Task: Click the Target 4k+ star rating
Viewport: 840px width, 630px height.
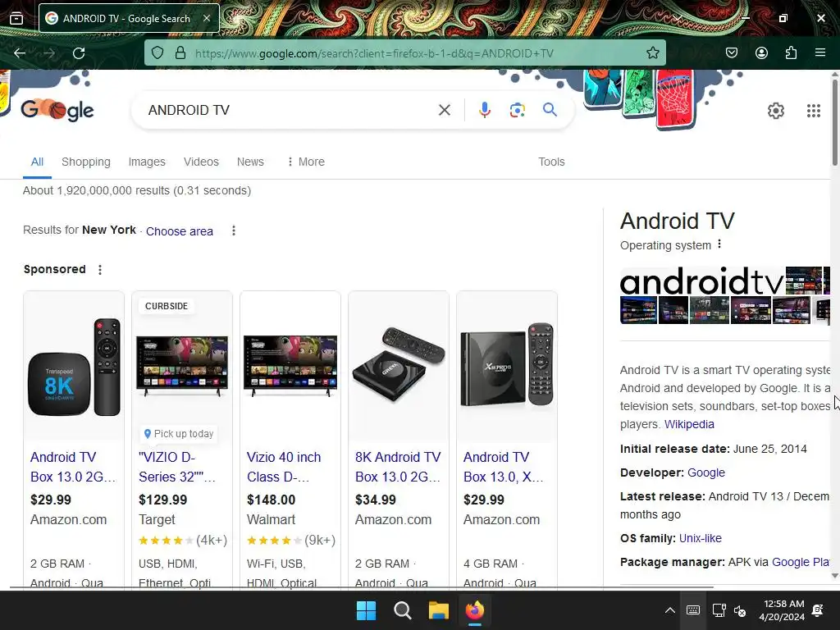Action: [x=183, y=540]
